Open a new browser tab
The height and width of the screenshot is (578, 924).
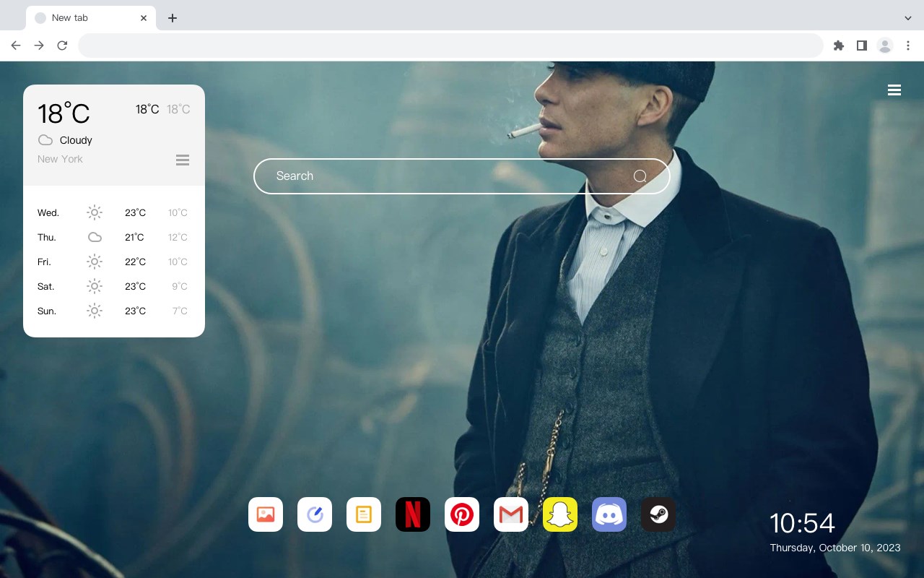pyautogui.click(x=172, y=18)
